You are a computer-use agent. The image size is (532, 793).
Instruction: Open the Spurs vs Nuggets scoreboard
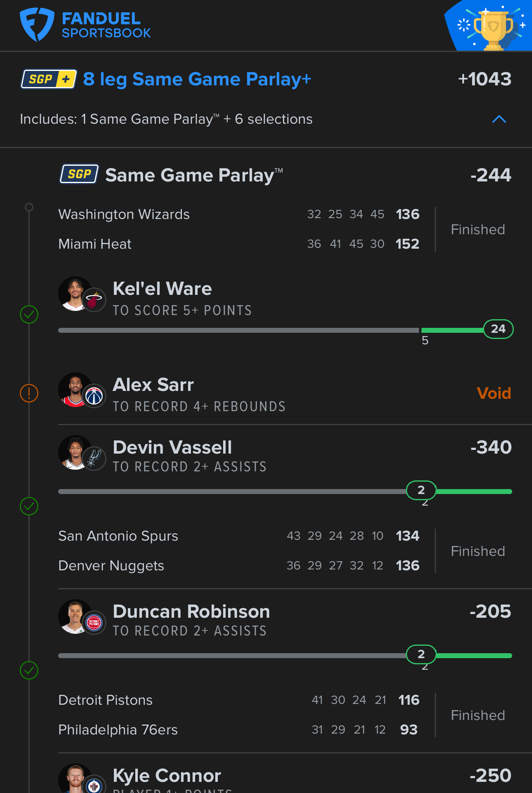pyautogui.click(x=238, y=551)
